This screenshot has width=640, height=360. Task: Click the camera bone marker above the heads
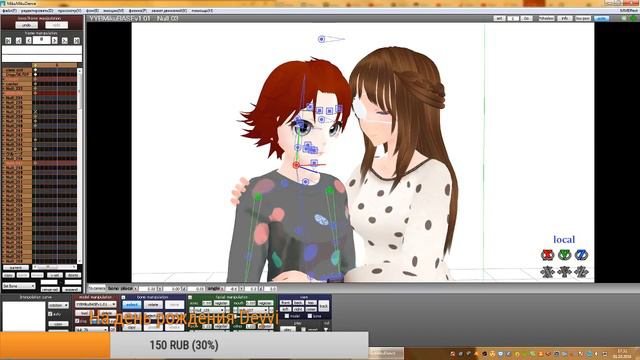tap(322, 39)
